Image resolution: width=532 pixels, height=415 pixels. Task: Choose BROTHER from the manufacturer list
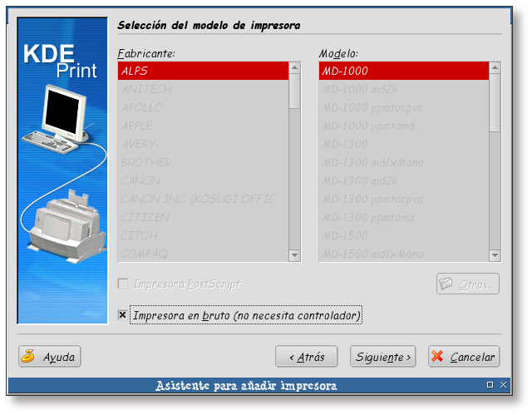coord(203,162)
